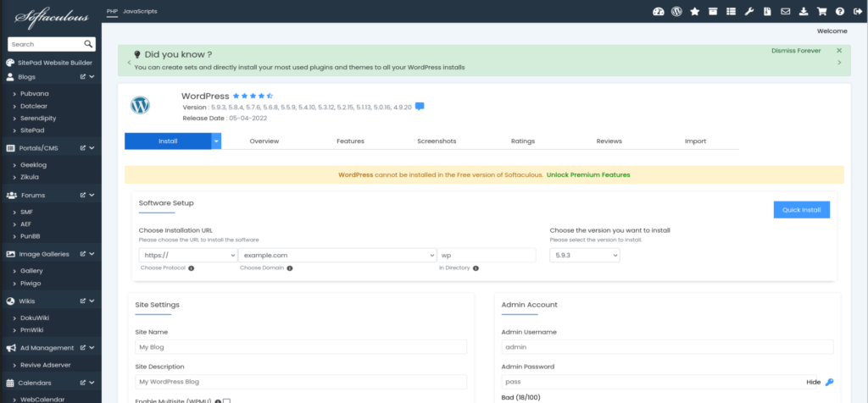Click the envelope email settings icon
Viewport: 868px width, 403px height.
click(x=786, y=12)
